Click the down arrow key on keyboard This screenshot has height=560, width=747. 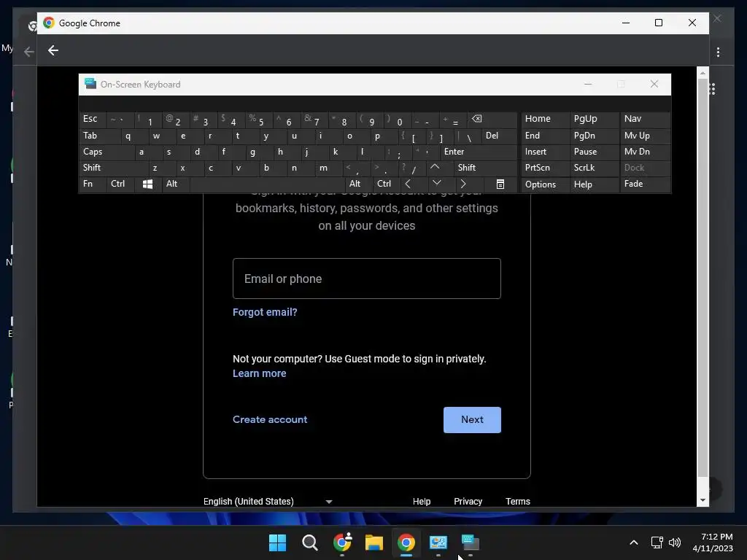pyautogui.click(x=436, y=183)
